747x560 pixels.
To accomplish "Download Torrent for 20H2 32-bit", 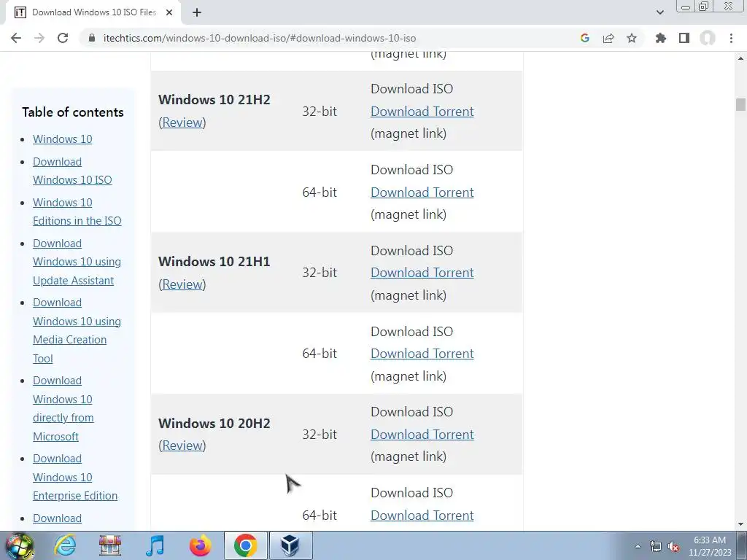I will point(422,435).
